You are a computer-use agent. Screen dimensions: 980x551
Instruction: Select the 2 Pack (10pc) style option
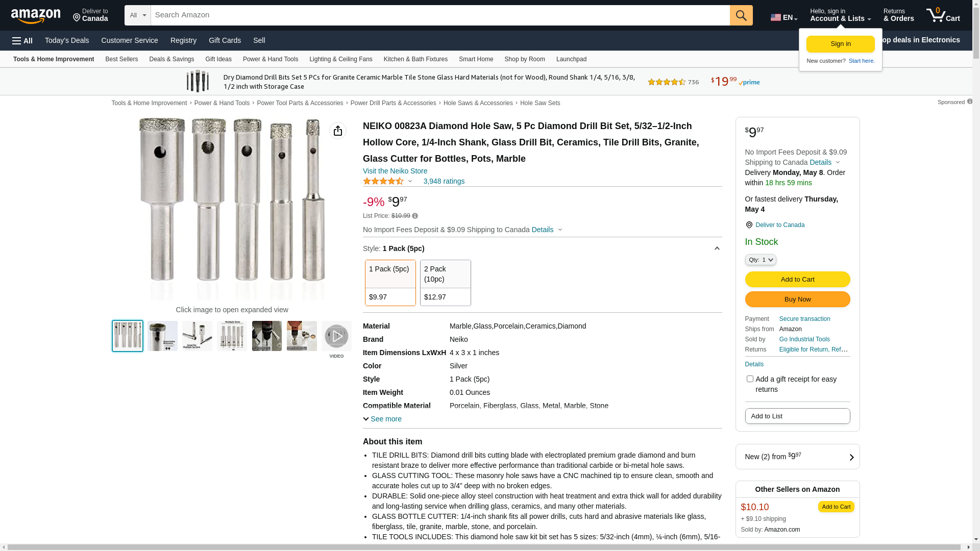point(445,283)
